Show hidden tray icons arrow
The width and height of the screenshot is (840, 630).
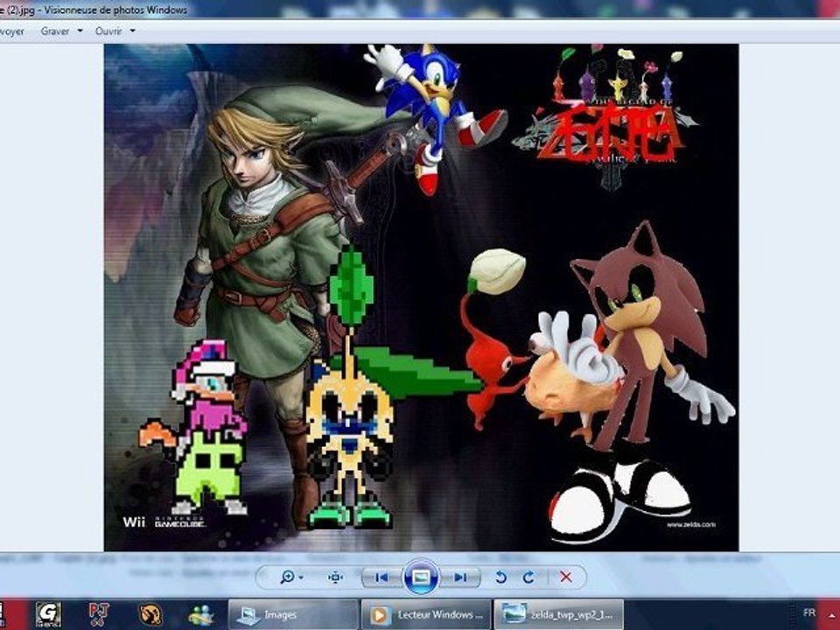point(832,614)
